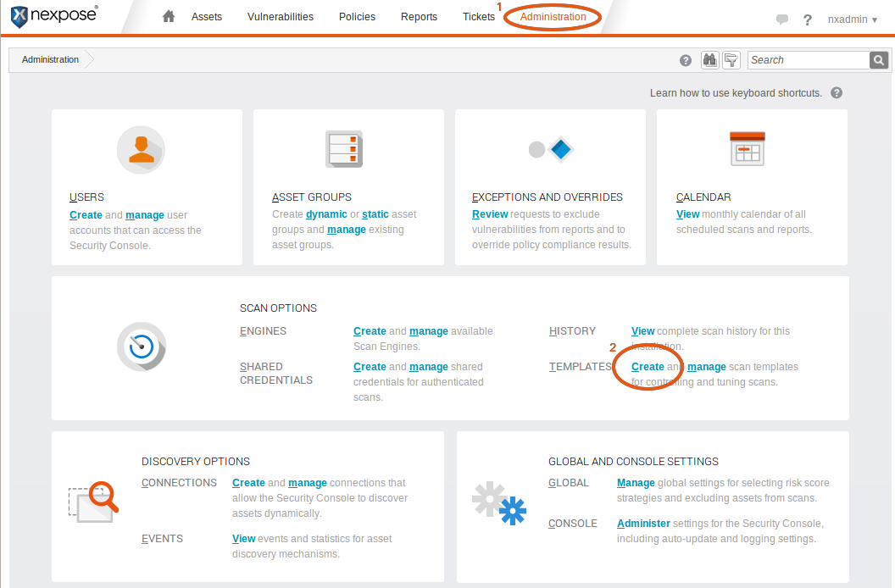Expand the nxadmin user dropdown
This screenshot has width=895, height=588.
(x=853, y=19)
